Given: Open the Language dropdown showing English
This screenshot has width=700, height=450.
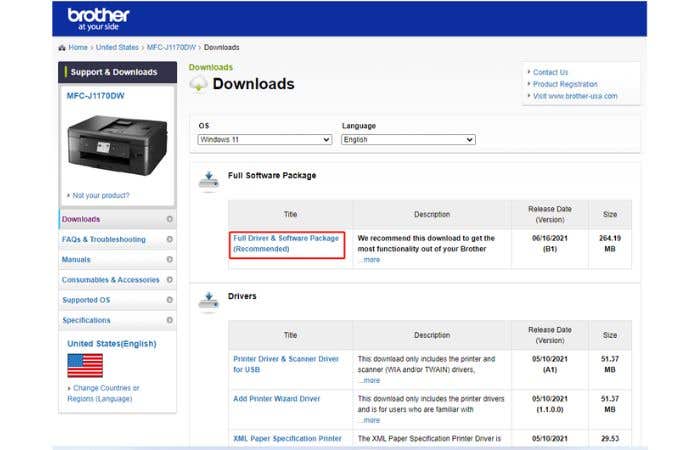Looking at the screenshot, I should click(408, 140).
